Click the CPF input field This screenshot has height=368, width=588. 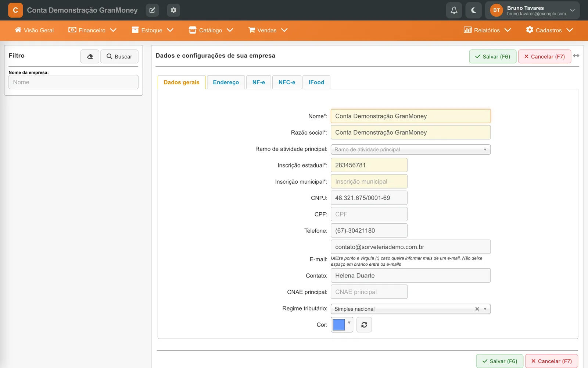[369, 214]
